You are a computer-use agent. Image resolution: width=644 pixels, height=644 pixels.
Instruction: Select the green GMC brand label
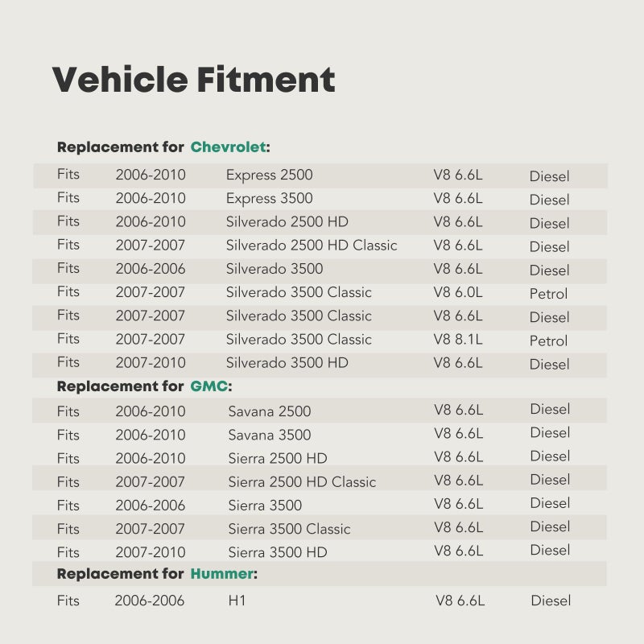click(208, 386)
